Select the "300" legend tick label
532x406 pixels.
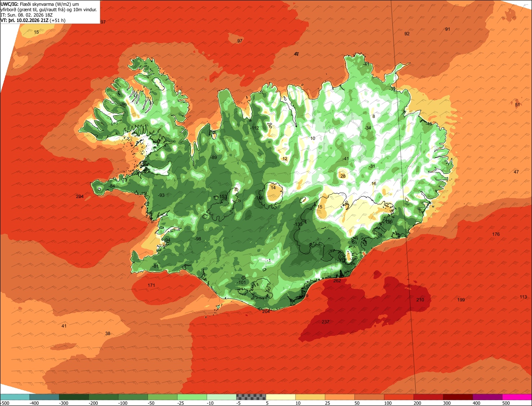point(447,403)
